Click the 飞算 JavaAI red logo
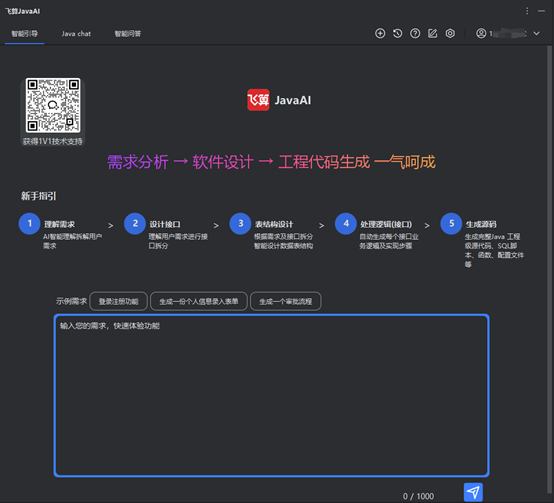 coord(258,100)
